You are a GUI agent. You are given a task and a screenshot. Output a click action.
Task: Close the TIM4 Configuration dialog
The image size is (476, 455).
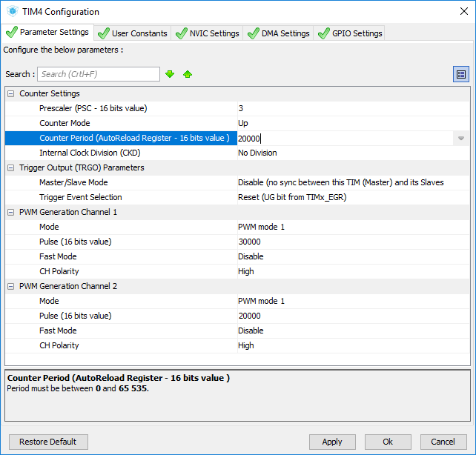pos(464,11)
